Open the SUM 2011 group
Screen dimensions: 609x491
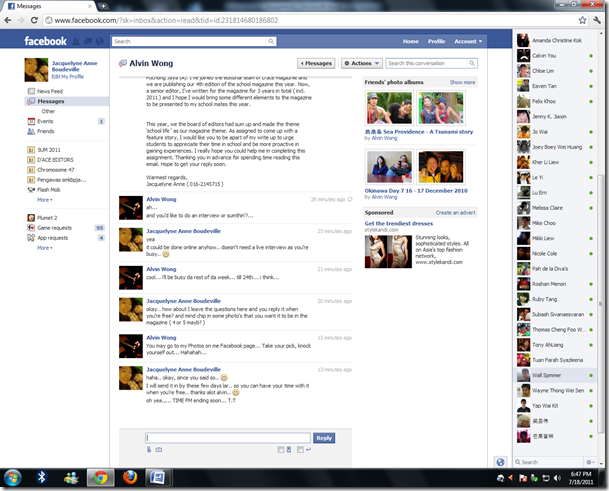(x=49, y=150)
